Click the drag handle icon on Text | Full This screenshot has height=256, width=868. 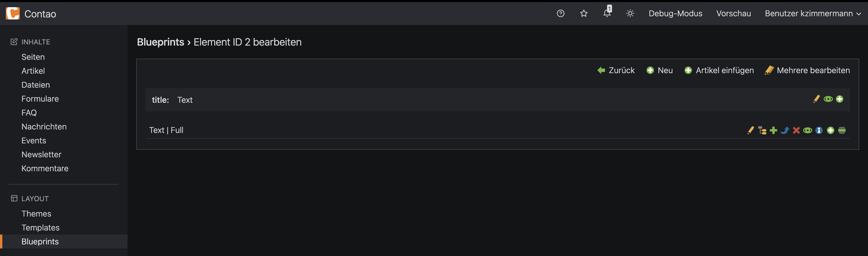pyautogui.click(x=842, y=131)
